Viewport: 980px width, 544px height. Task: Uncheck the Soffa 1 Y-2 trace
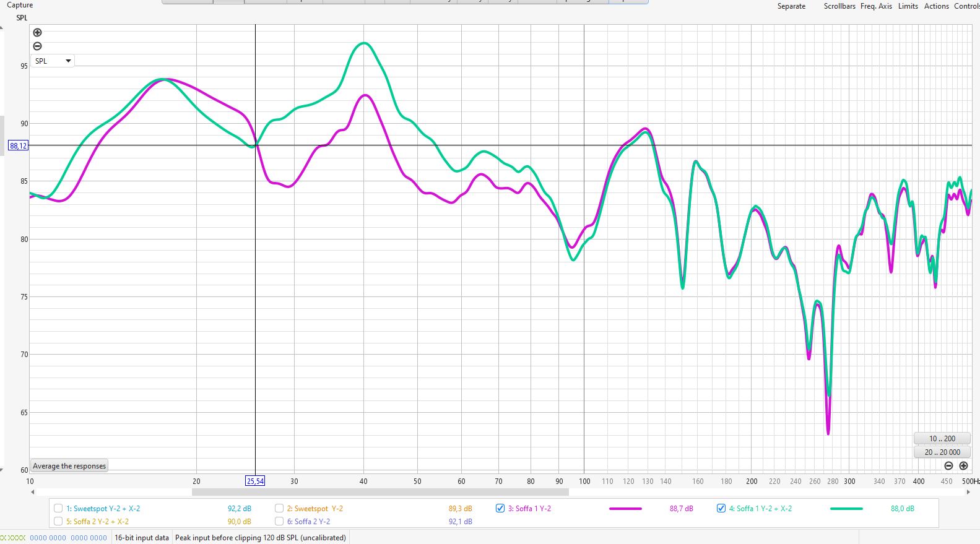[x=500, y=509]
